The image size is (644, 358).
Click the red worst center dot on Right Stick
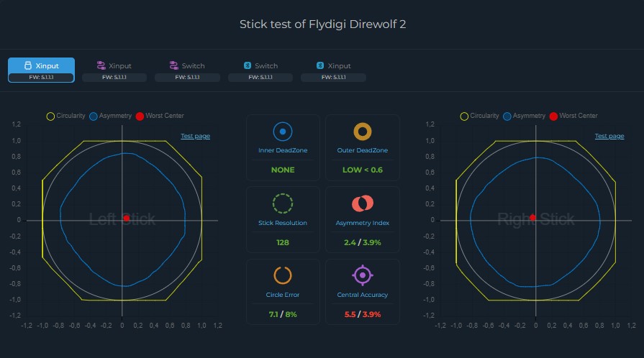tap(532, 218)
